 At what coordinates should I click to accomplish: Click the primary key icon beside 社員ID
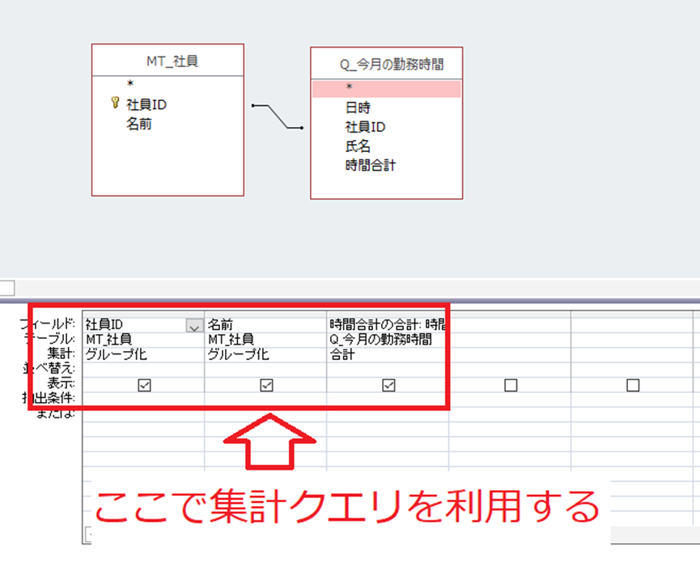[114, 104]
